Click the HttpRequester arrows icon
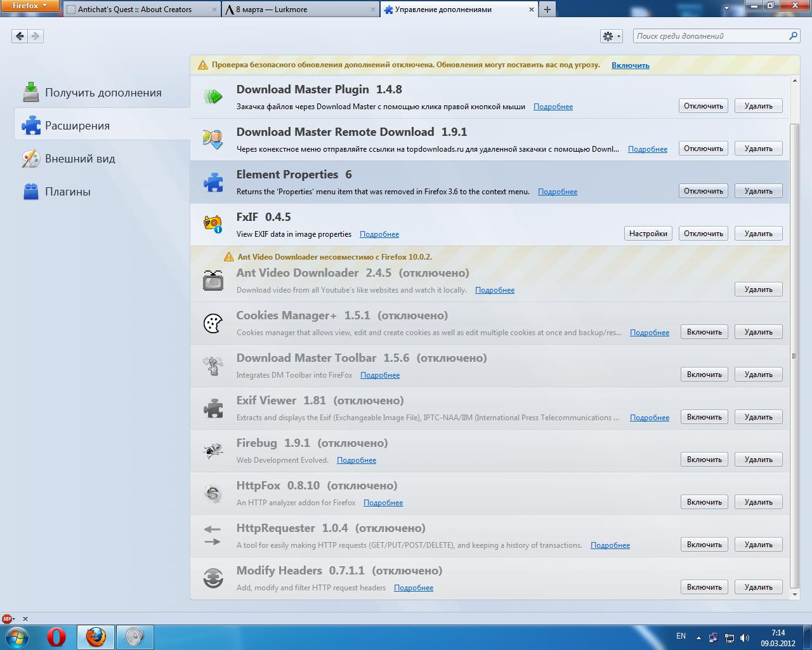 [x=213, y=536]
